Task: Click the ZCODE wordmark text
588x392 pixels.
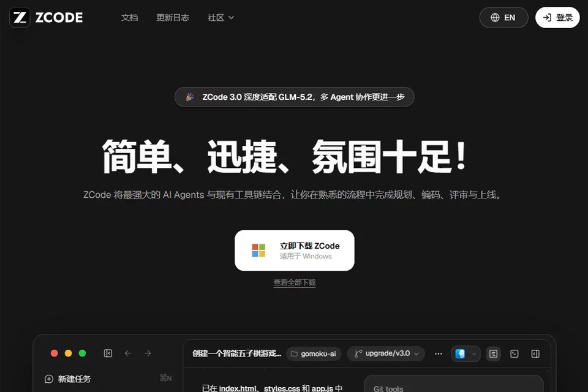Action: click(x=59, y=18)
